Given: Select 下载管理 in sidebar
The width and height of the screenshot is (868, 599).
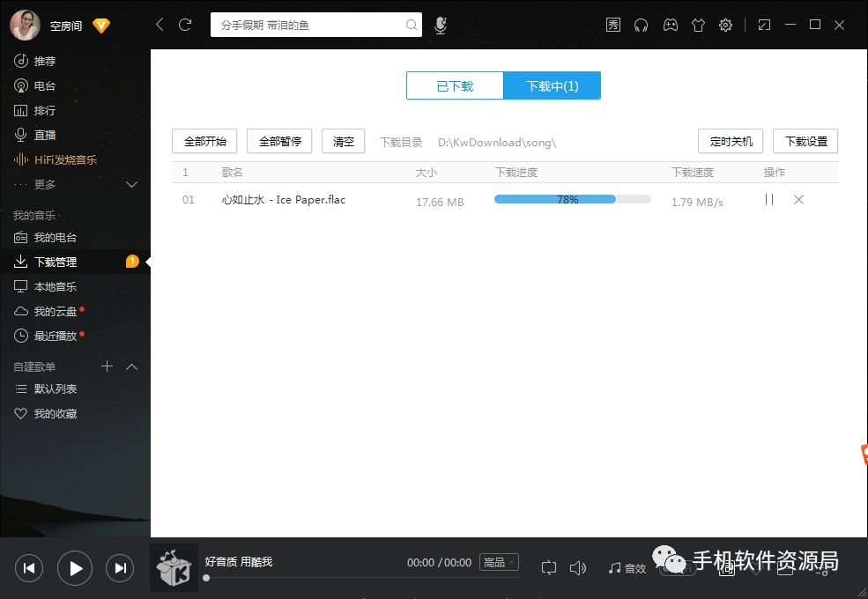Looking at the screenshot, I should 75,262.
